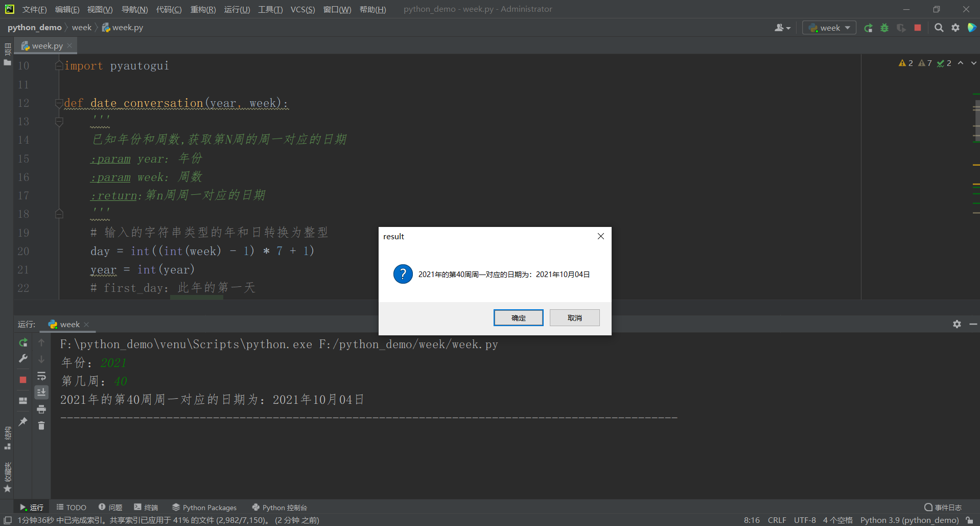The height and width of the screenshot is (526, 980).
Task: Pin the Run tab
Action: [x=23, y=422]
